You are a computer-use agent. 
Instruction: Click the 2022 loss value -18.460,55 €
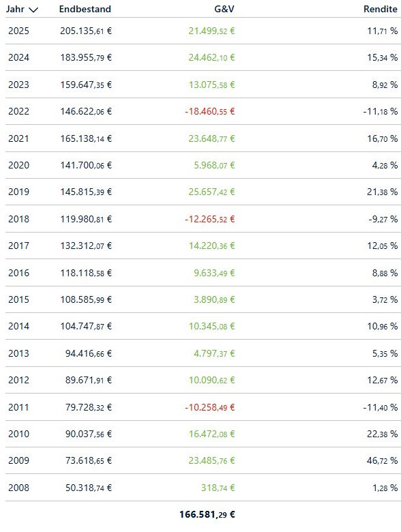click(209, 111)
